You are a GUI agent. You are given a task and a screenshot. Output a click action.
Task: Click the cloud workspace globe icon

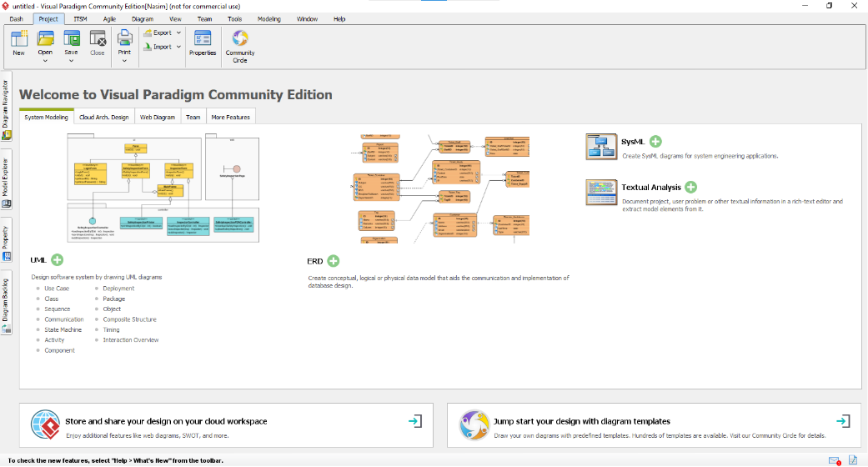tap(45, 425)
